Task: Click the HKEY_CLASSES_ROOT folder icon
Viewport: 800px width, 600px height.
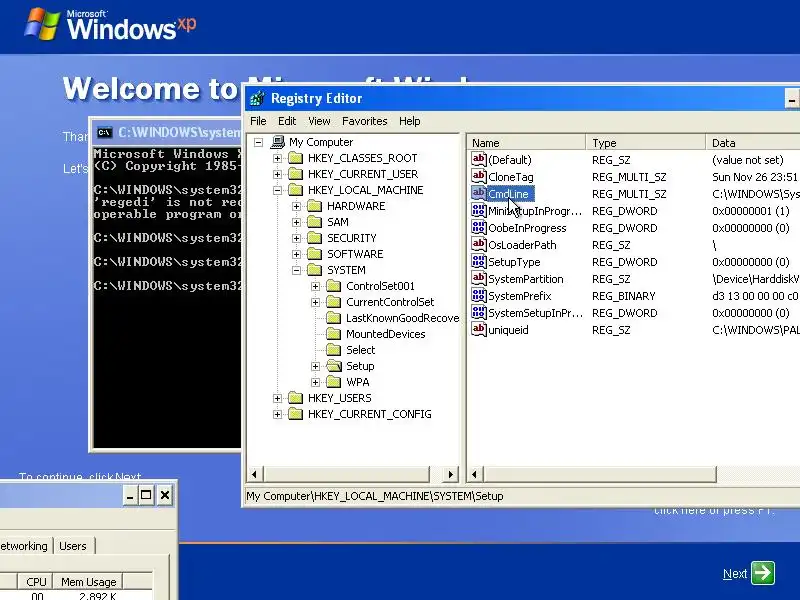Action: (296, 158)
